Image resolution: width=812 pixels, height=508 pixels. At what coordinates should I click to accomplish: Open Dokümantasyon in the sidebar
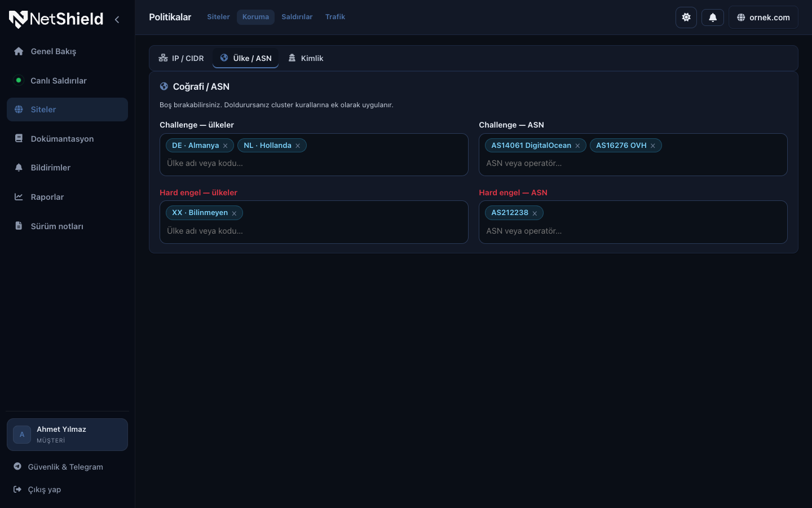coord(67,139)
